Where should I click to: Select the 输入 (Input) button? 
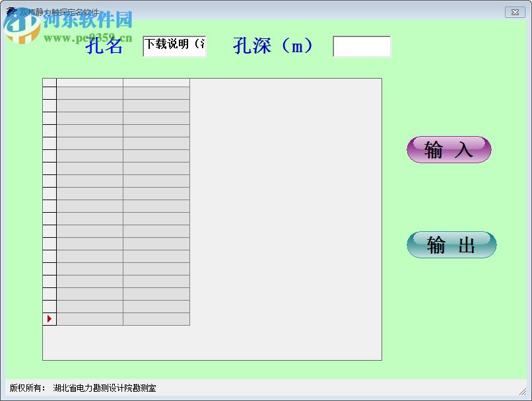[x=449, y=150]
